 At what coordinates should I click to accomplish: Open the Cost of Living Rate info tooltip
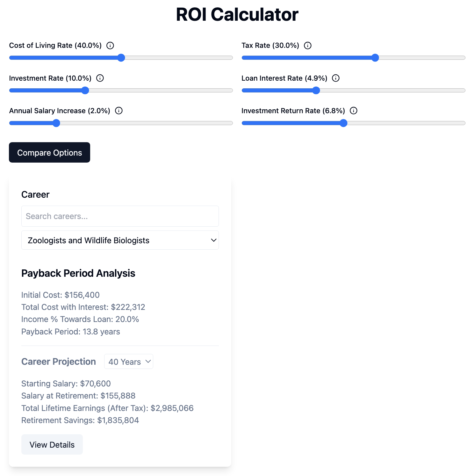coord(110,45)
